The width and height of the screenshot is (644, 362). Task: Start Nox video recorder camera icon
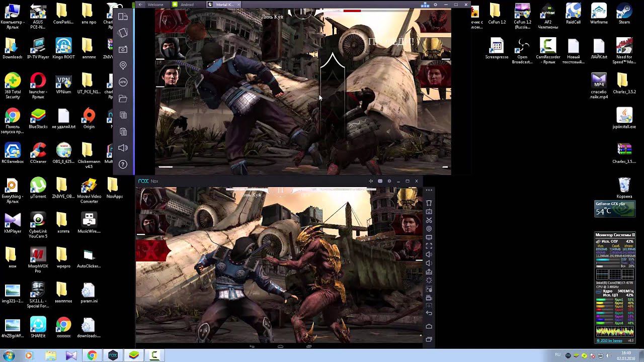(x=429, y=298)
